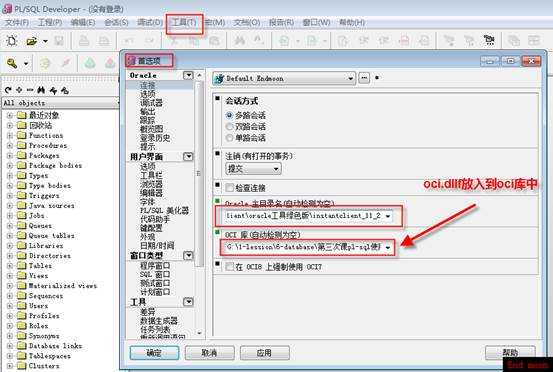
Task: Click the binoculars find icon in object browser
Action: coord(41,90)
